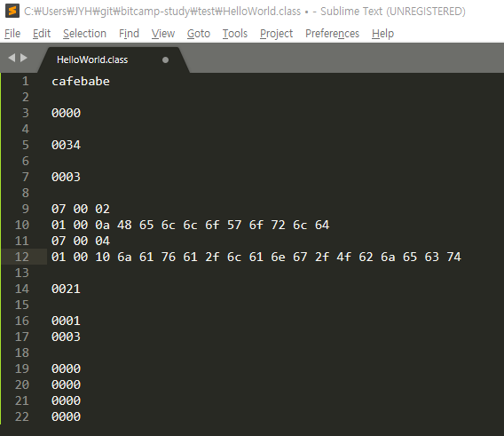Screen dimensions: 504x436
Task: Open the Goto menu
Action: tap(199, 34)
